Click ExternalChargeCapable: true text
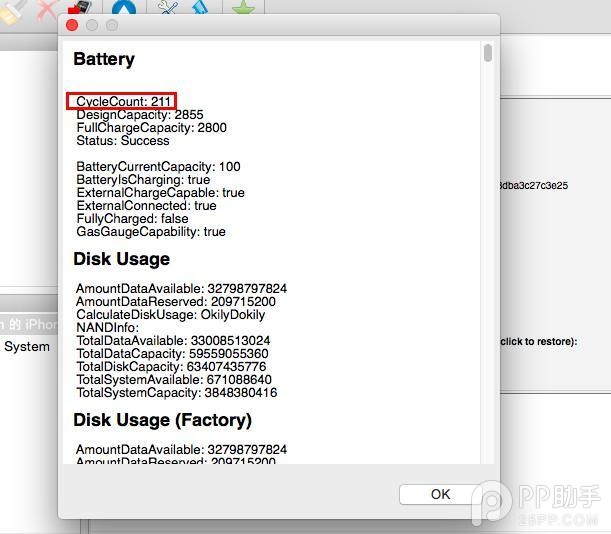 tap(161, 193)
